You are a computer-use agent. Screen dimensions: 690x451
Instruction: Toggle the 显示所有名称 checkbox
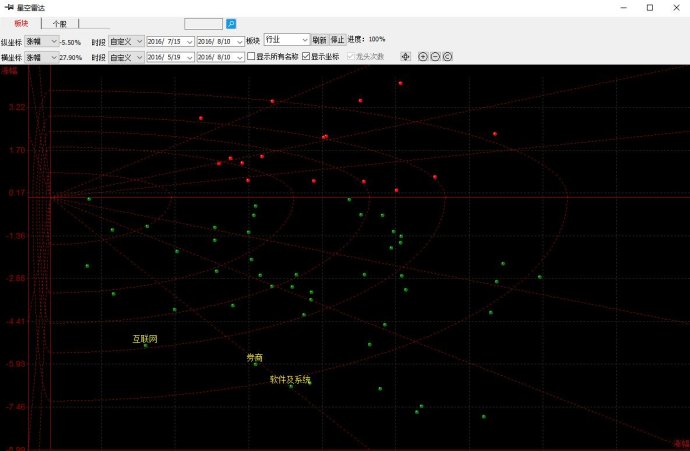point(251,56)
